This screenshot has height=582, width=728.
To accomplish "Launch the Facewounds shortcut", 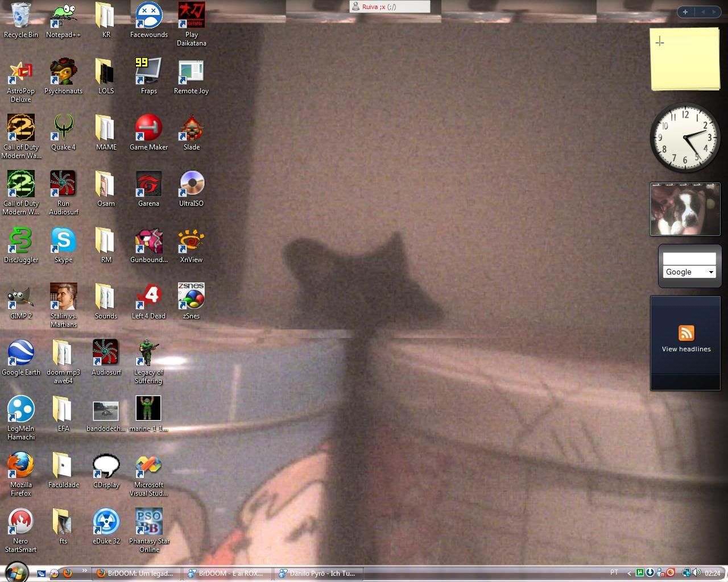I will [x=148, y=20].
